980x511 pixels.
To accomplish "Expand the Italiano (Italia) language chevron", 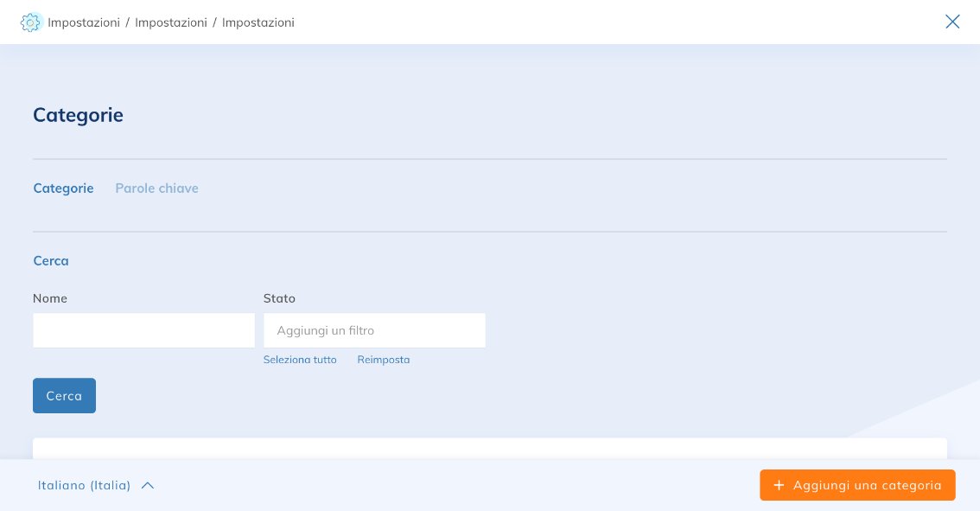I will (148, 485).
